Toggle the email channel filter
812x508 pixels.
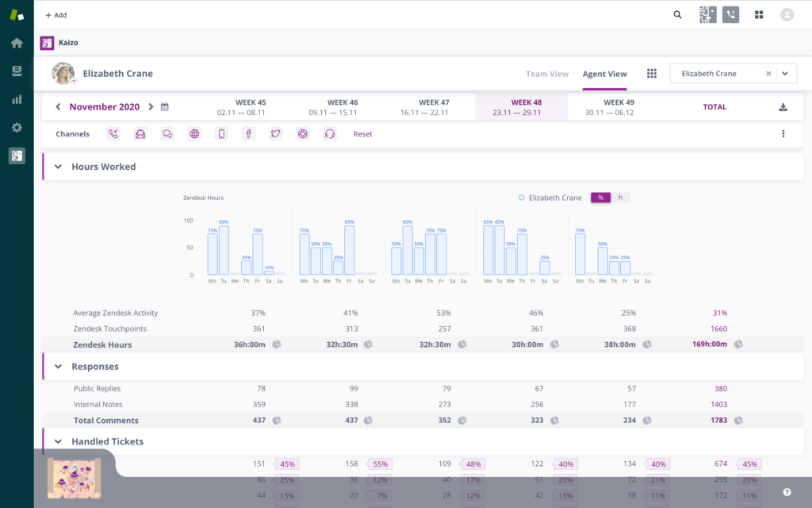click(x=140, y=133)
